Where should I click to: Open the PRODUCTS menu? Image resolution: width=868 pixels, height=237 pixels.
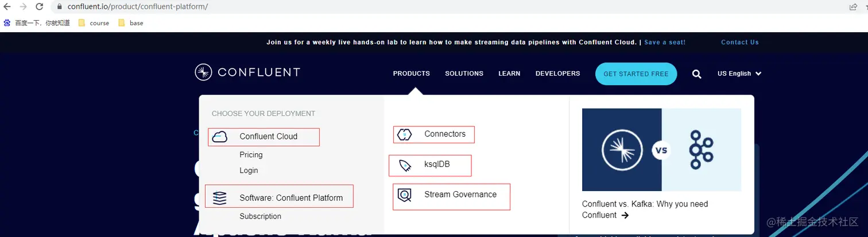click(x=412, y=73)
